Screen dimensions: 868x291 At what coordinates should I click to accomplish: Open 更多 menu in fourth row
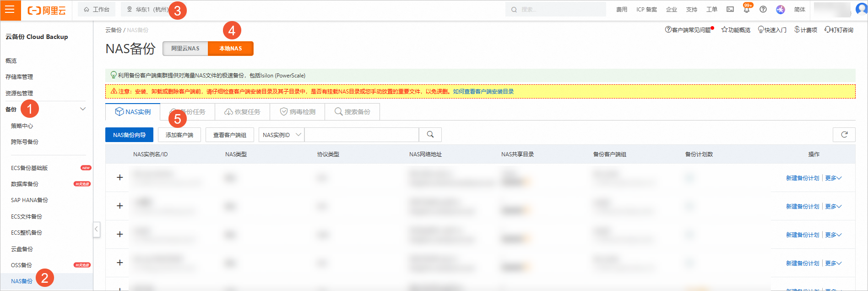(x=834, y=263)
